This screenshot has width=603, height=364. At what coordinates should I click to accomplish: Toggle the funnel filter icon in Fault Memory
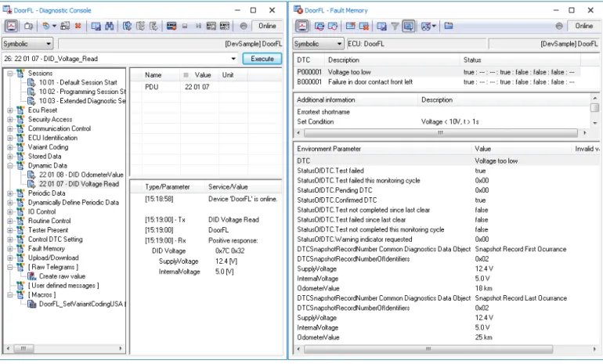point(395,26)
